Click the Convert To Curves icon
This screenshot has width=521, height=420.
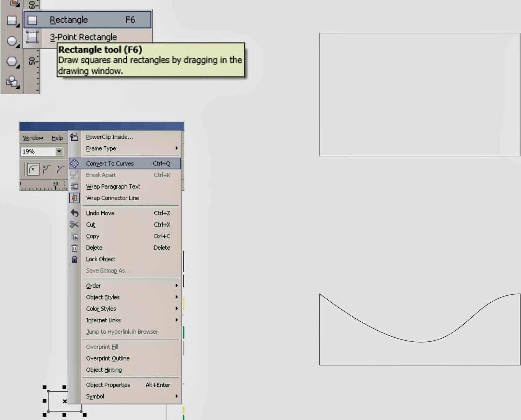coord(75,164)
